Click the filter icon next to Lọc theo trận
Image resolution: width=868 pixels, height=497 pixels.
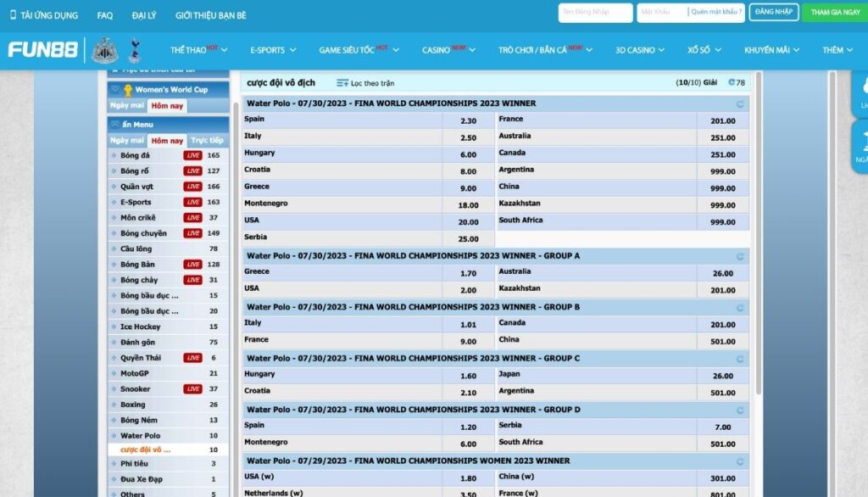pos(342,83)
